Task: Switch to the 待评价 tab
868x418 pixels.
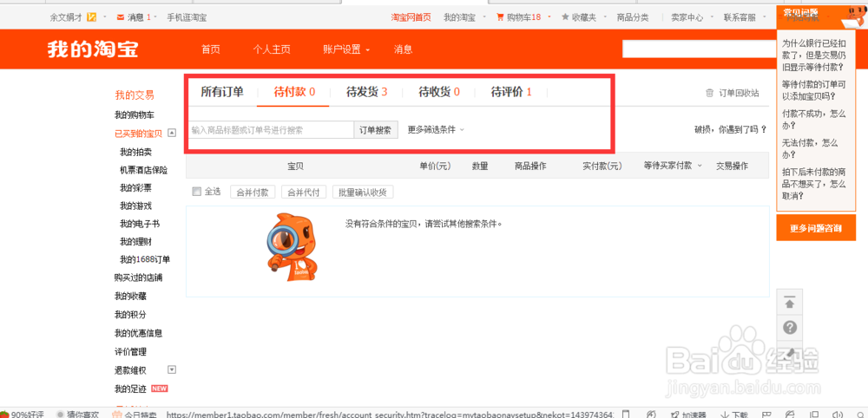Action: tap(511, 92)
